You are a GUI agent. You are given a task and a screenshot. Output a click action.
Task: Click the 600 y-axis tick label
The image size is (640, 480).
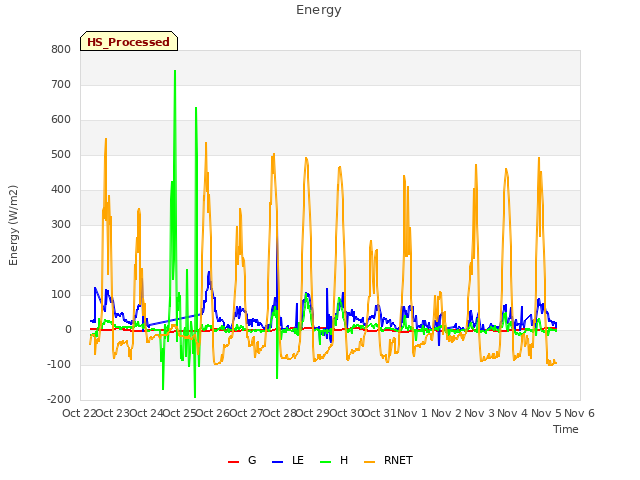[61, 120]
